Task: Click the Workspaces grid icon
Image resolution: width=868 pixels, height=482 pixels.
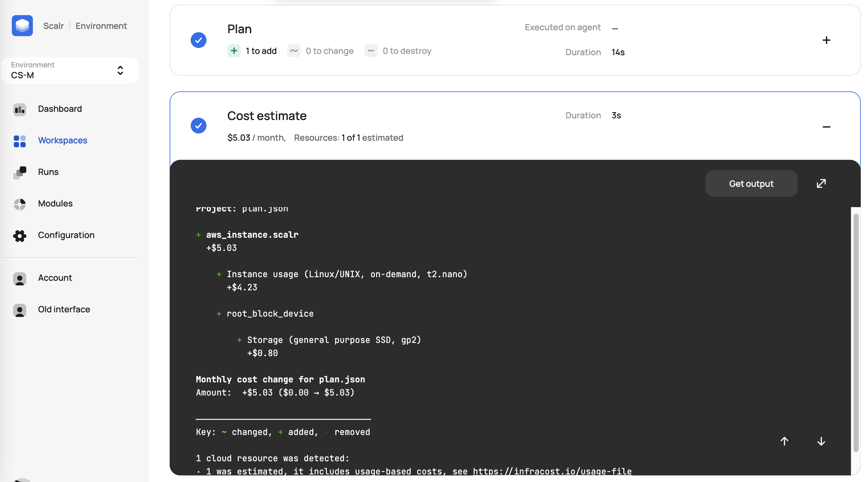Action: pos(19,141)
